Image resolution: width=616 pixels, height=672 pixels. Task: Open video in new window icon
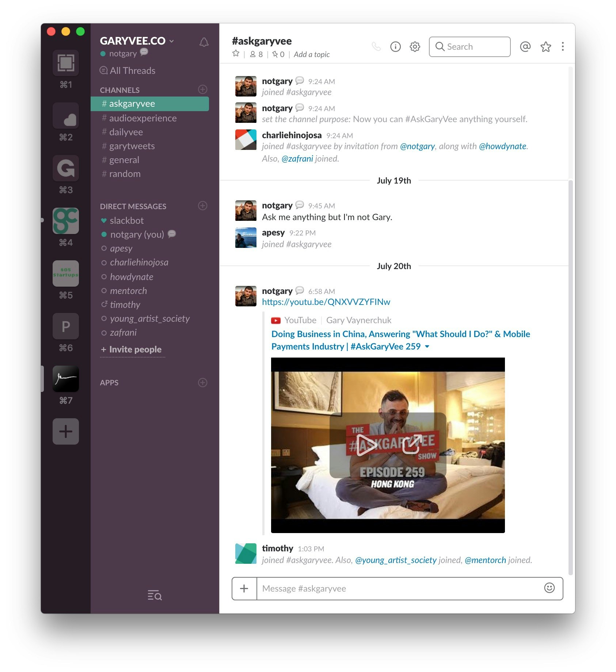(412, 445)
